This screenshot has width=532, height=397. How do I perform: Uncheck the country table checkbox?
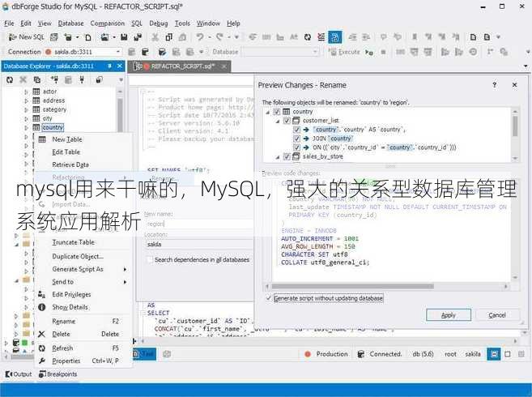click(x=277, y=111)
